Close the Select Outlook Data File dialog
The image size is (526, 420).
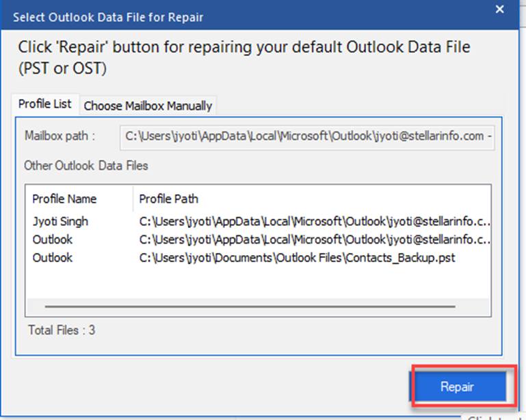pos(500,10)
